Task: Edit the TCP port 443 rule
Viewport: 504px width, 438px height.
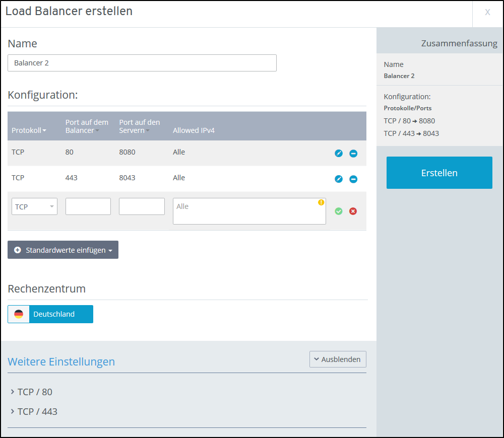Action: tap(338, 179)
